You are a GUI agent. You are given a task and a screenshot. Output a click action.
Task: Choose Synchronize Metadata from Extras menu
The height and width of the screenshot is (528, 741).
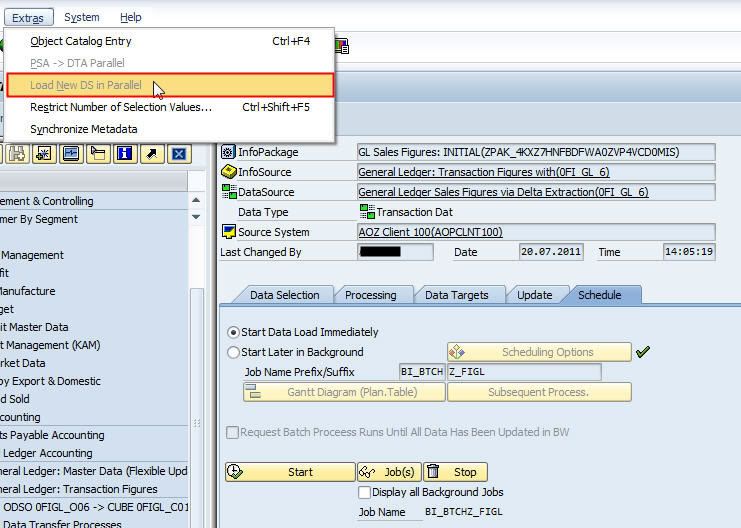pyautogui.click(x=84, y=129)
